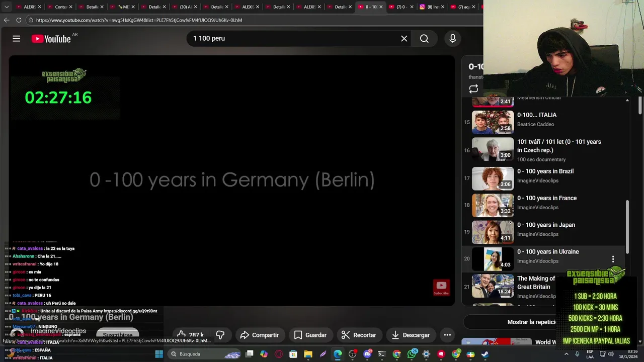Start voice search with microphone
The height and width of the screenshot is (362, 644).
452,38
